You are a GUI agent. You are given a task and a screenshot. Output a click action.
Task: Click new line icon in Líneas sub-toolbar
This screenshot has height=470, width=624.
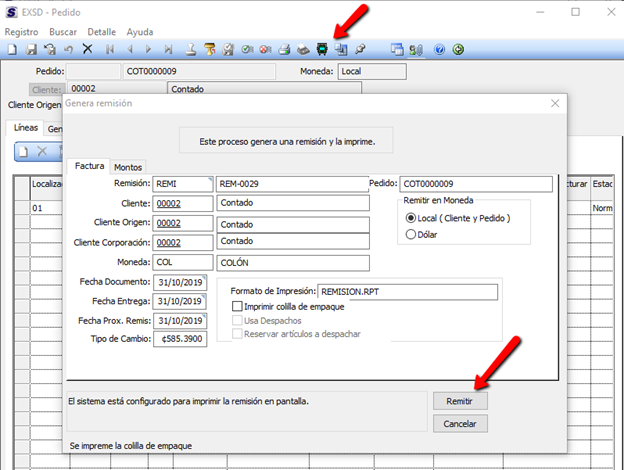click(x=23, y=152)
